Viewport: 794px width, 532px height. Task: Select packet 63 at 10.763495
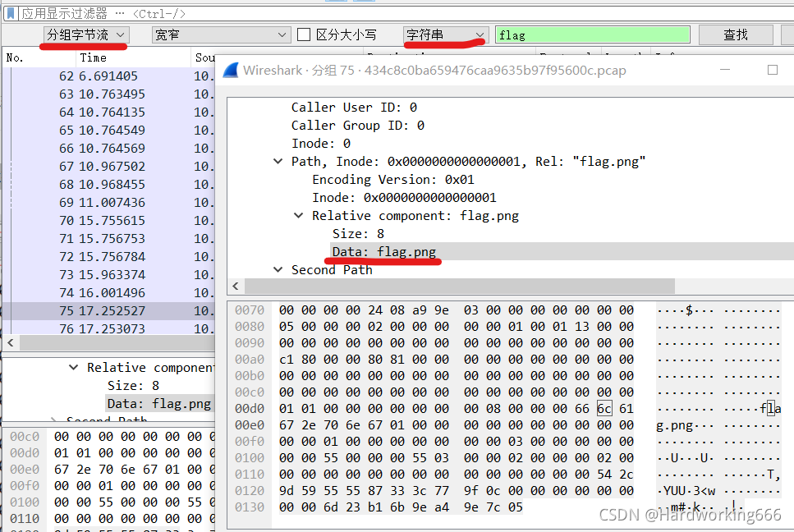108,94
